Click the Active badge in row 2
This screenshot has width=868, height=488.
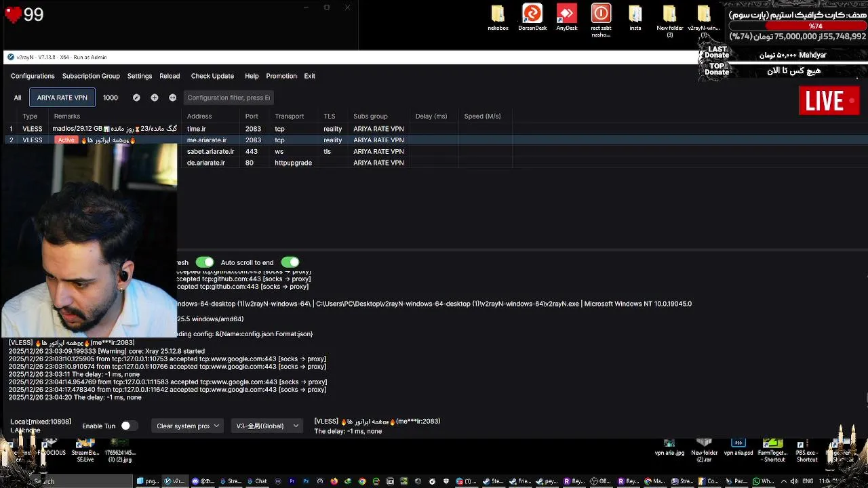tap(66, 140)
